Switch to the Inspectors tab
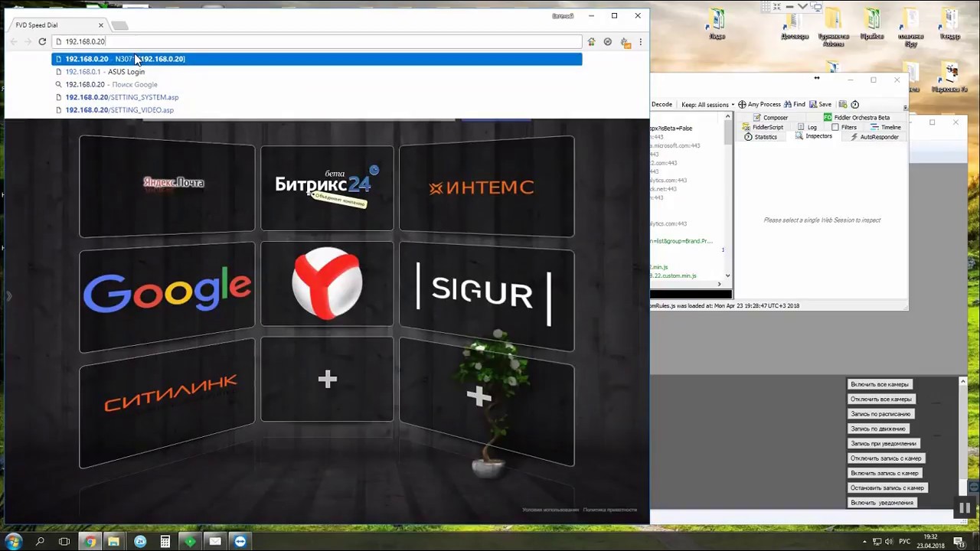 813,136
